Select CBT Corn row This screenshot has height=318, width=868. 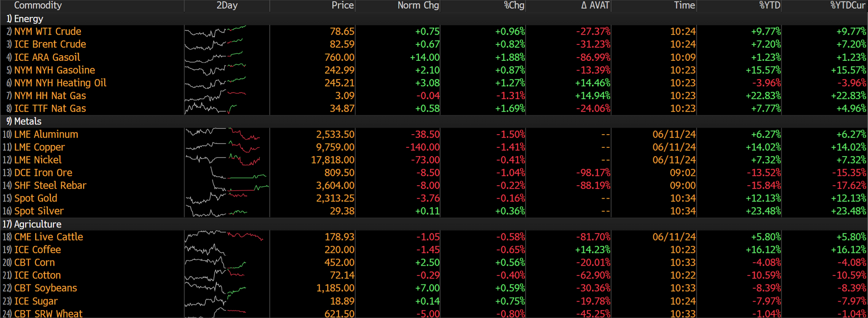point(434,262)
